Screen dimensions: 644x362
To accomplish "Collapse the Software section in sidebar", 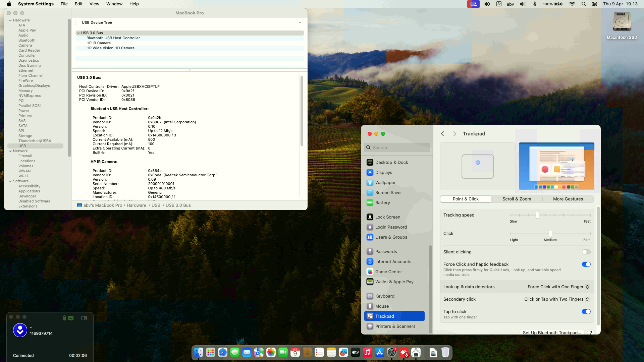I will 10,181.
